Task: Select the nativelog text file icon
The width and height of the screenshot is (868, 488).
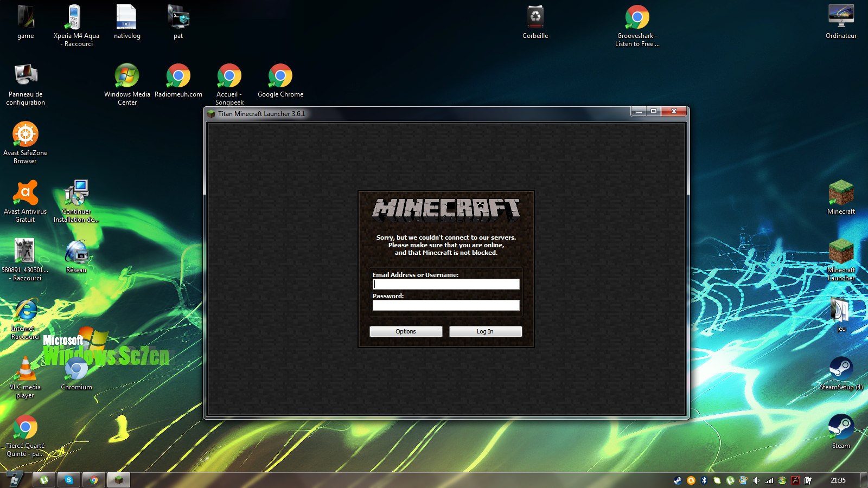Action: pyautogui.click(x=127, y=22)
